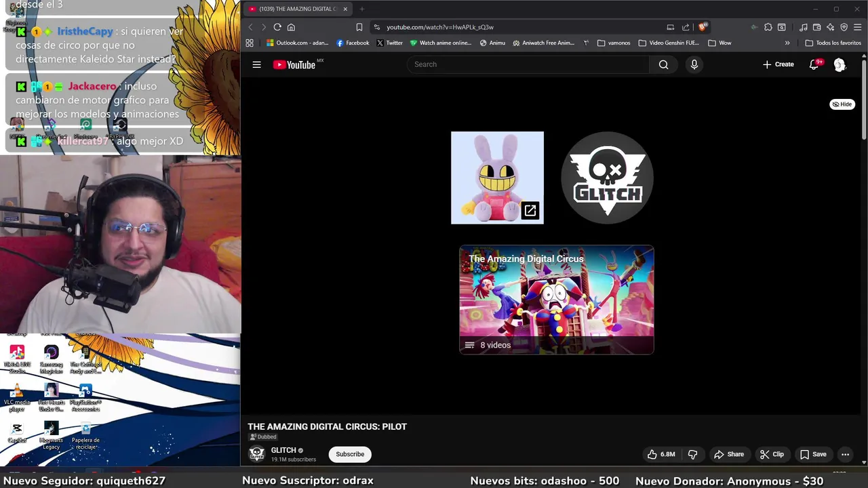The width and height of the screenshot is (868, 488).
Task: Open the playlist music note icon
Action: (804, 27)
